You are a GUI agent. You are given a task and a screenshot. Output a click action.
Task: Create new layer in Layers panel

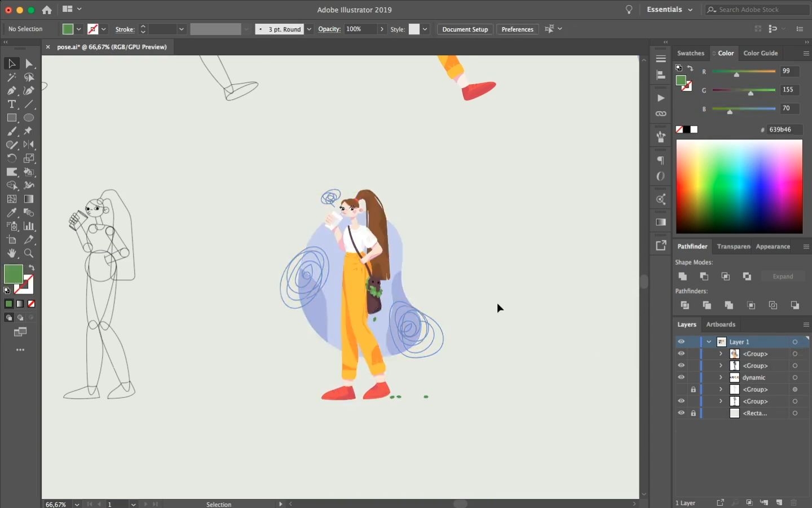pos(779,502)
